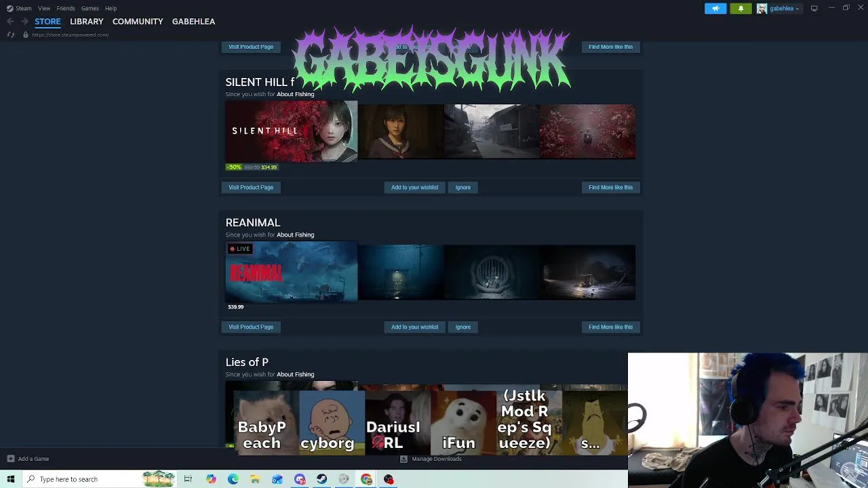
Task: Switch to the LIBRARY tab
Action: [x=87, y=22]
